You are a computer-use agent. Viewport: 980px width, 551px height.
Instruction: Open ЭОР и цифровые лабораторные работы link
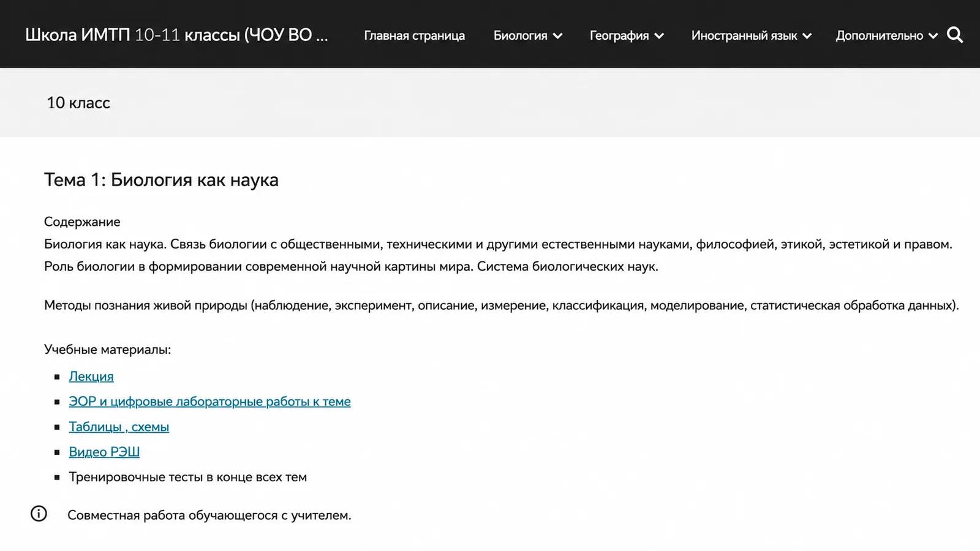209,402
